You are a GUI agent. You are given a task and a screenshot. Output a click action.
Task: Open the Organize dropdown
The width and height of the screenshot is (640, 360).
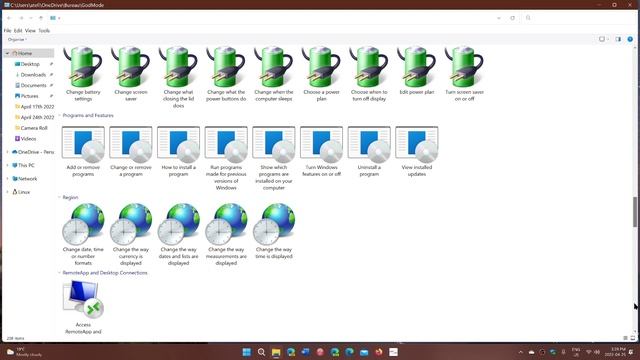point(17,40)
